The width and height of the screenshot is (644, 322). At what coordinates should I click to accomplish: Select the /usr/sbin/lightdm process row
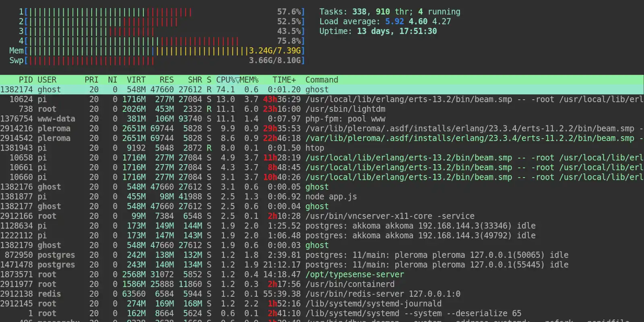(322, 109)
